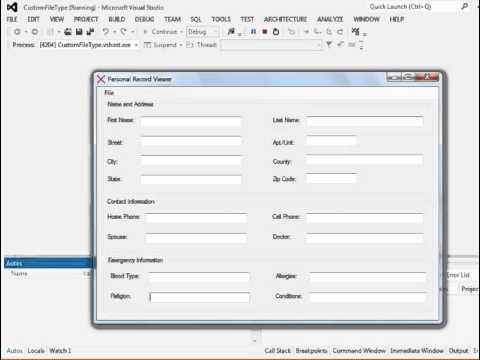Open the ANALYZE menu

tap(330, 19)
